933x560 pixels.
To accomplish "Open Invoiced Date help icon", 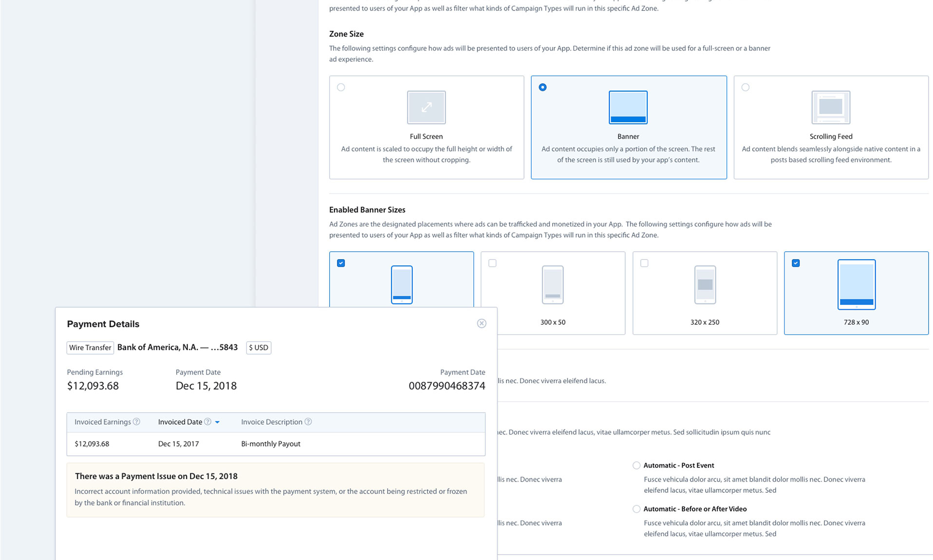I will pos(207,422).
